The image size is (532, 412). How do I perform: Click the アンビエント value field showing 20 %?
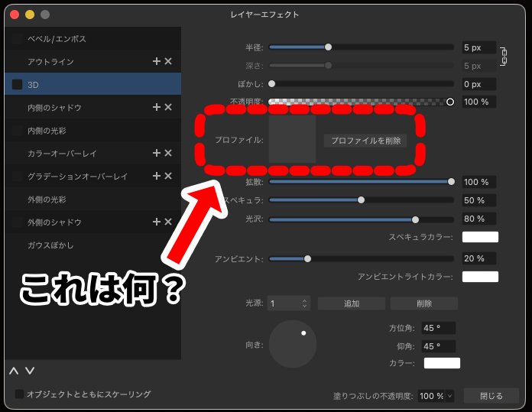478,258
